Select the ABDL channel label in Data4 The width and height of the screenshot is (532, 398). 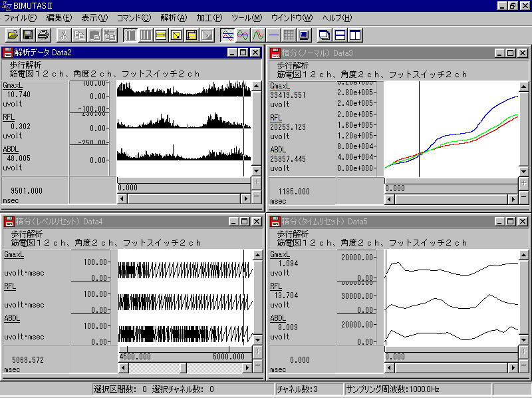12,319
